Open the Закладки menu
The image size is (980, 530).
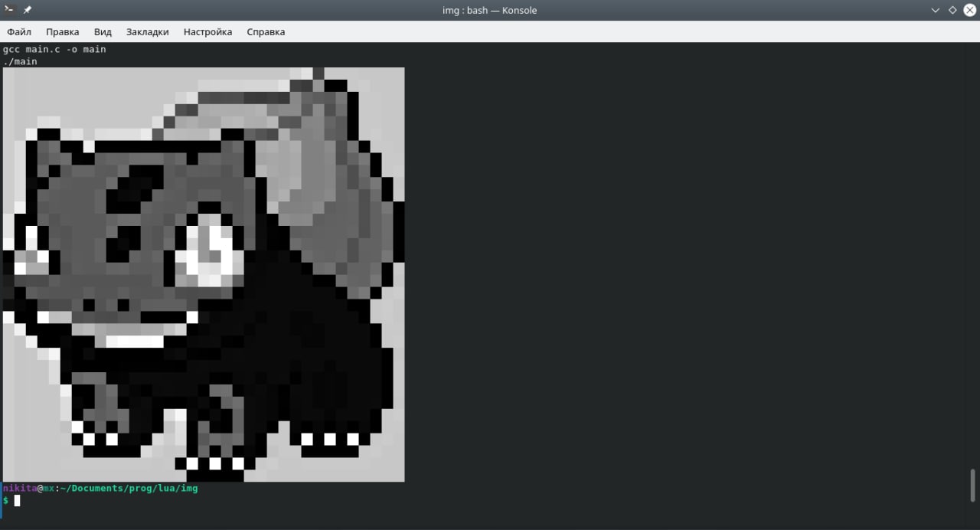(147, 31)
